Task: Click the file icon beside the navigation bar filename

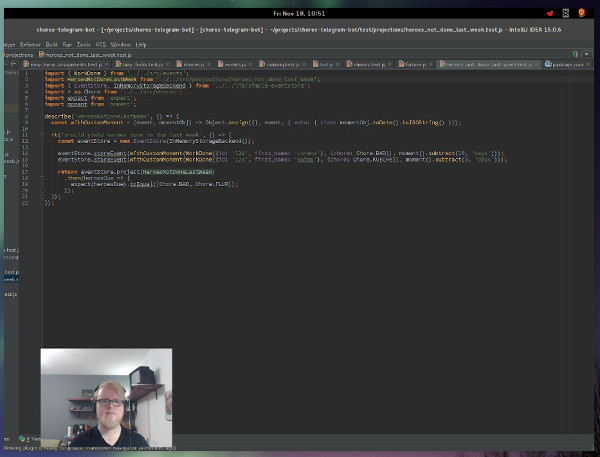Action: click(x=42, y=55)
